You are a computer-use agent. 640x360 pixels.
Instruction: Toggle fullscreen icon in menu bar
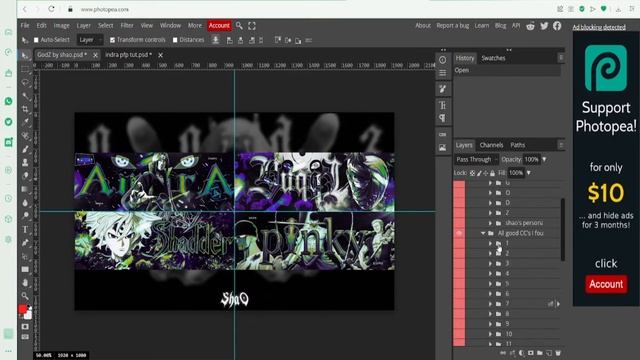(252, 26)
